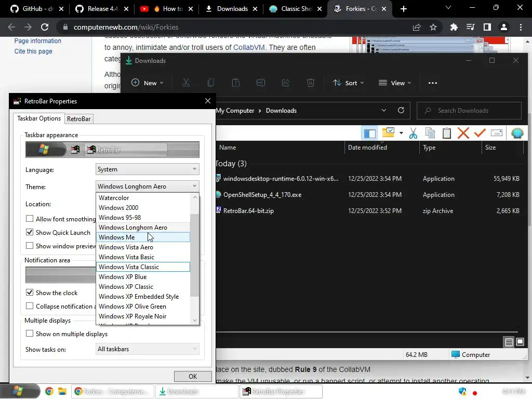
Task: Toggle the navigation pane icon in Classic toolbar
Action: click(x=369, y=134)
